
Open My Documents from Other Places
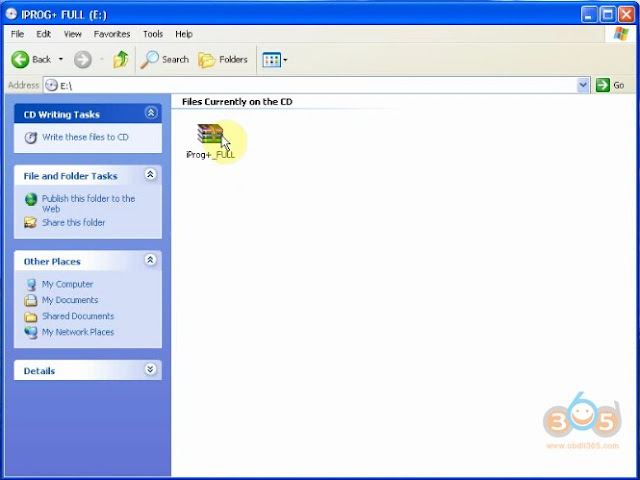point(70,300)
